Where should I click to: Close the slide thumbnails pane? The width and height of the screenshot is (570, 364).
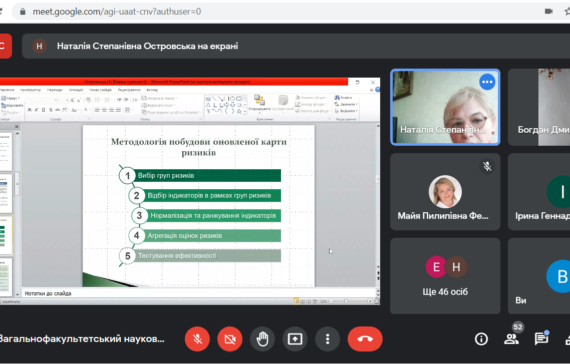pos(16,127)
